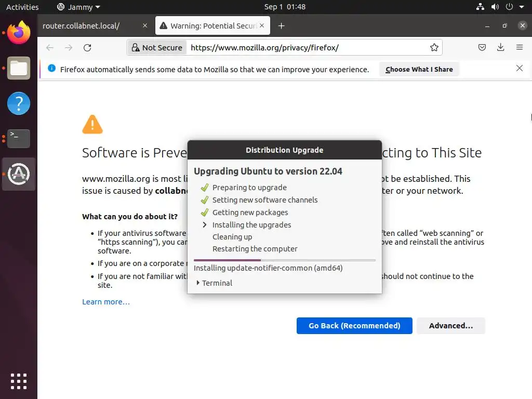Screen dimensions: 532x399
Task: Click 'Installing update-notifier-common (amd64)' status text
Action: click(268, 268)
